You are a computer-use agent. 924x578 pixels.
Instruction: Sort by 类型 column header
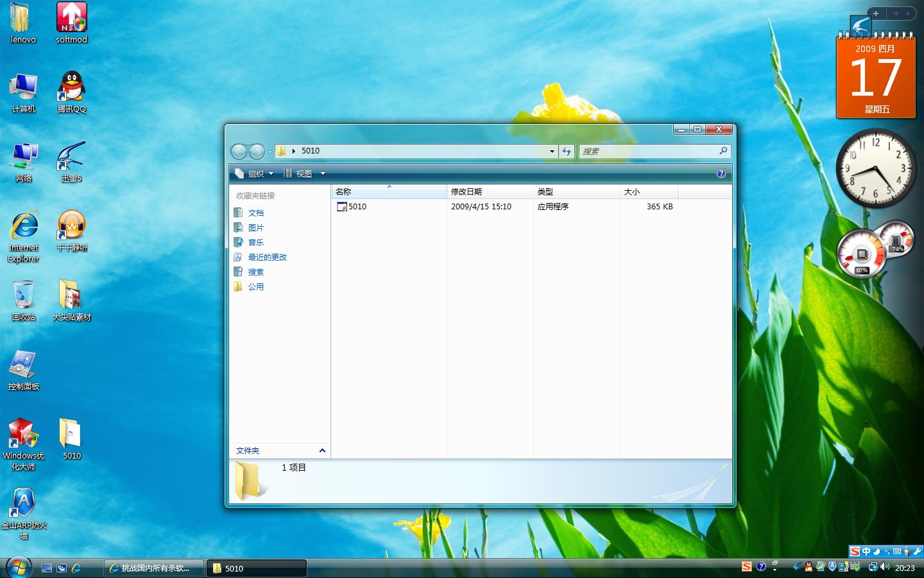pyautogui.click(x=577, y=191)
